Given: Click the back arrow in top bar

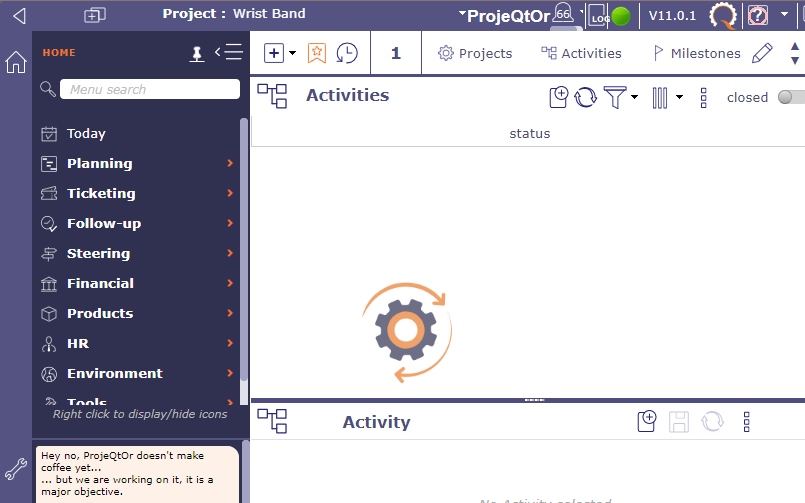Looking at the screenshot, I should coord(20,15).
